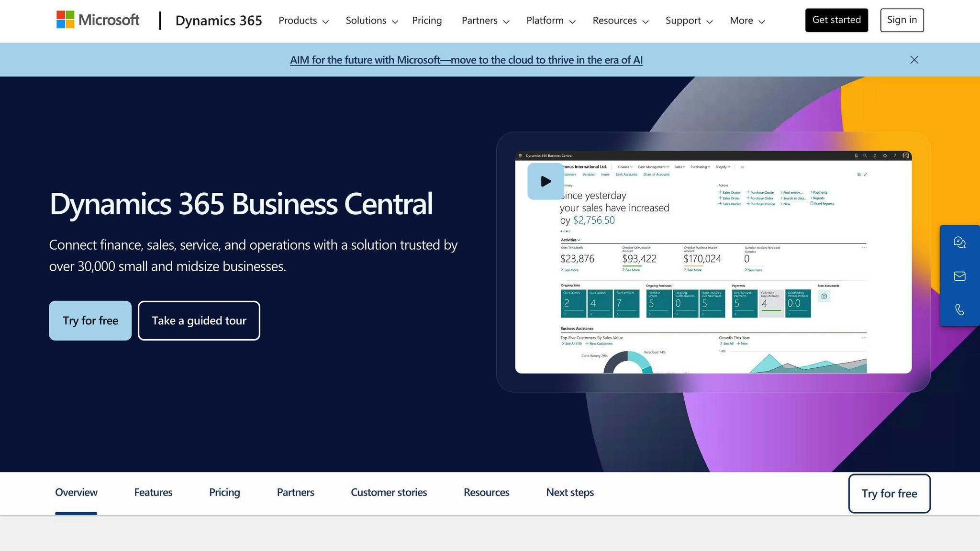The image size is (980, 551).
Task: Open the live chat icon on the right sidebar
Action: (960, 242)
